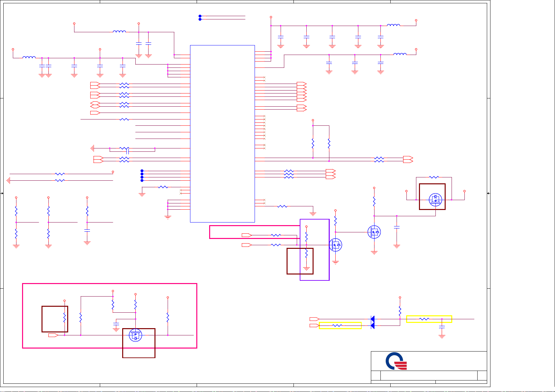Select the yellow-boxed resistor beside the capacitor
This screenshot has height=392, width=555.
click(x=424, y=319)
